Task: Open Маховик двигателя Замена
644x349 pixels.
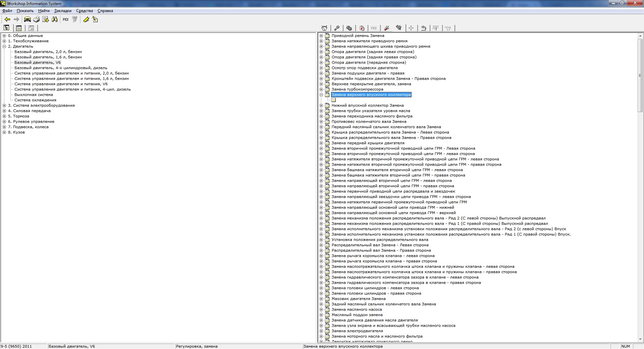Action: 359,299
